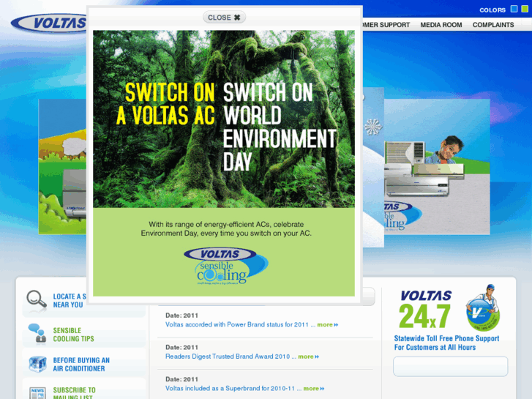Read more about Superbrand 2010-11 news
This screenshot has height=399, width=532.
click(x=314, y=389)
